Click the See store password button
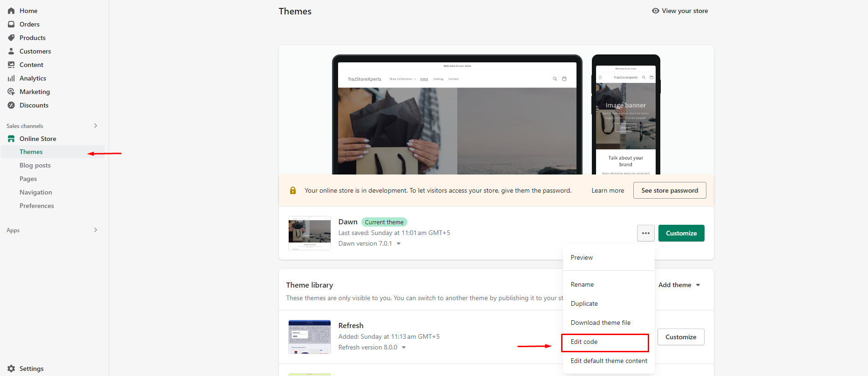 coord(670,190)
